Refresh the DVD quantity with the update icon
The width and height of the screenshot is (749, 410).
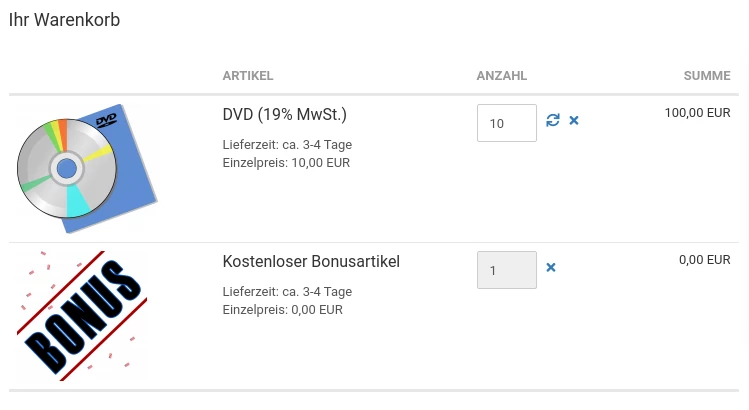tap(553, 120)
